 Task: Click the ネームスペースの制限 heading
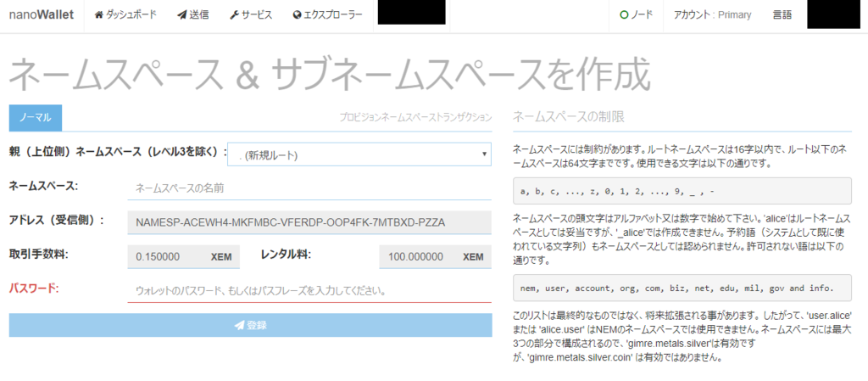coord(568,117)
